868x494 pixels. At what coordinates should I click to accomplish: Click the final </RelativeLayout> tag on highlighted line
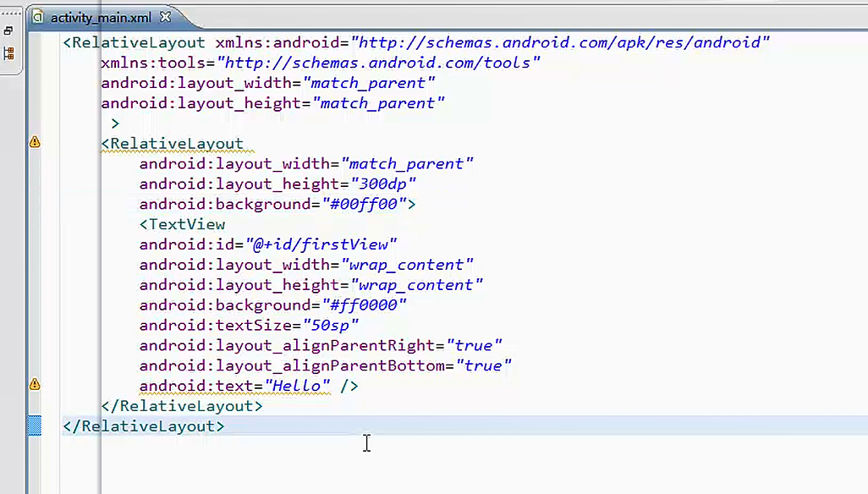(x=144, y=426)
